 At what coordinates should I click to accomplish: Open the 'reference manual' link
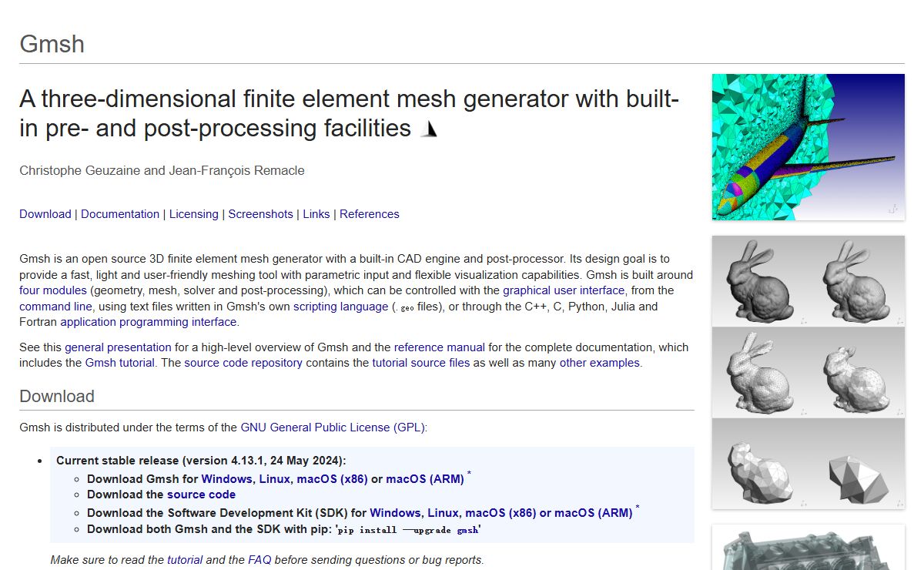[x=439, y=347]
